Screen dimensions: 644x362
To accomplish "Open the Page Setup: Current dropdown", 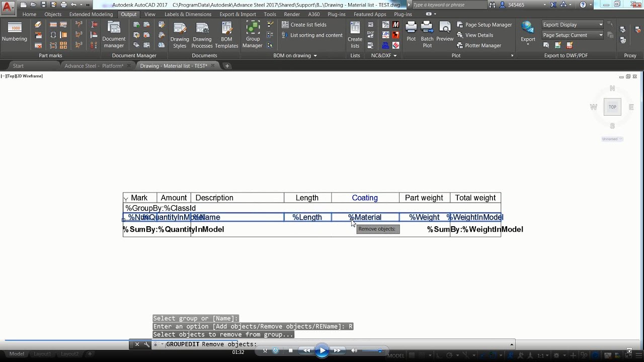I will tap(573, 35).
